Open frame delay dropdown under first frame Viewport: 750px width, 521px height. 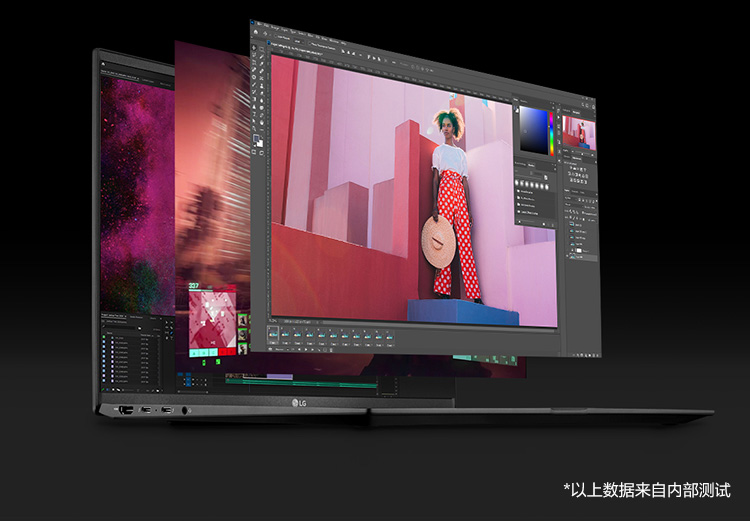(x=273, y=343)
